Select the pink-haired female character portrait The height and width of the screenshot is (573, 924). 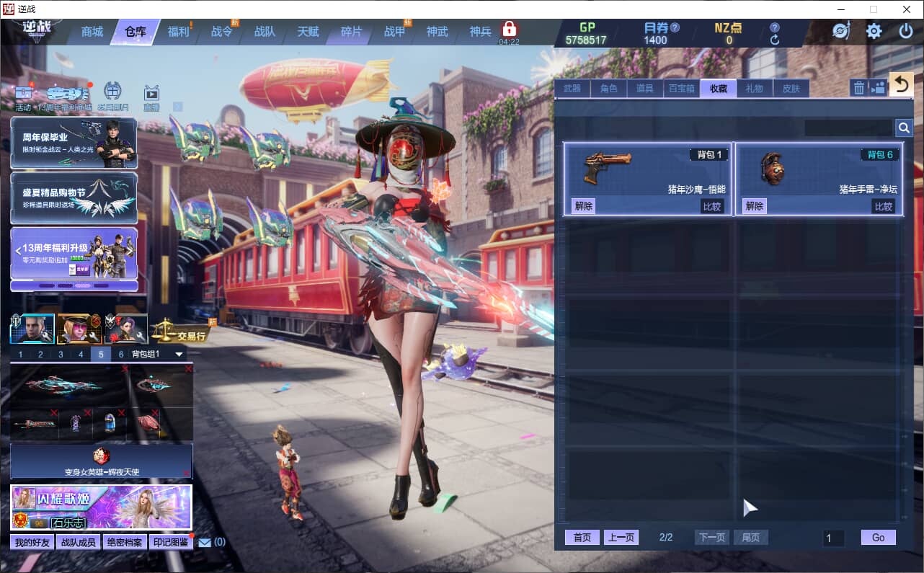[x=79, y=329]
